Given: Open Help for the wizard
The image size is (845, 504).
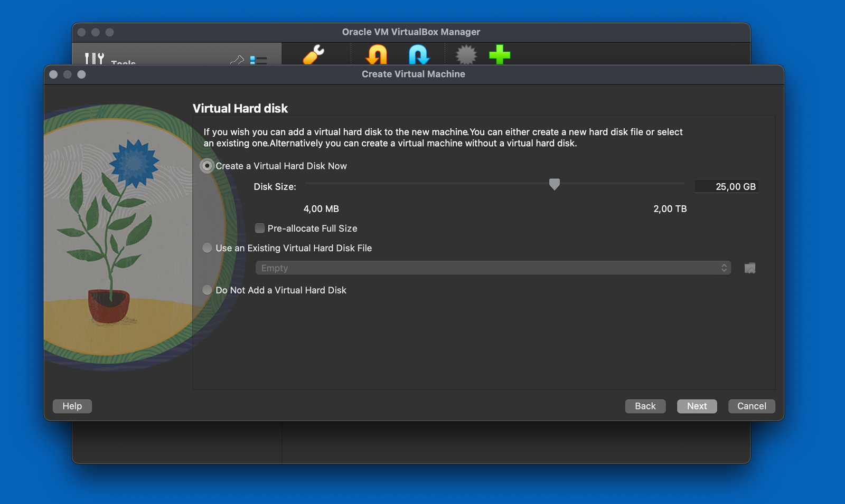Looking at the screenshot, I should (72, 406).
